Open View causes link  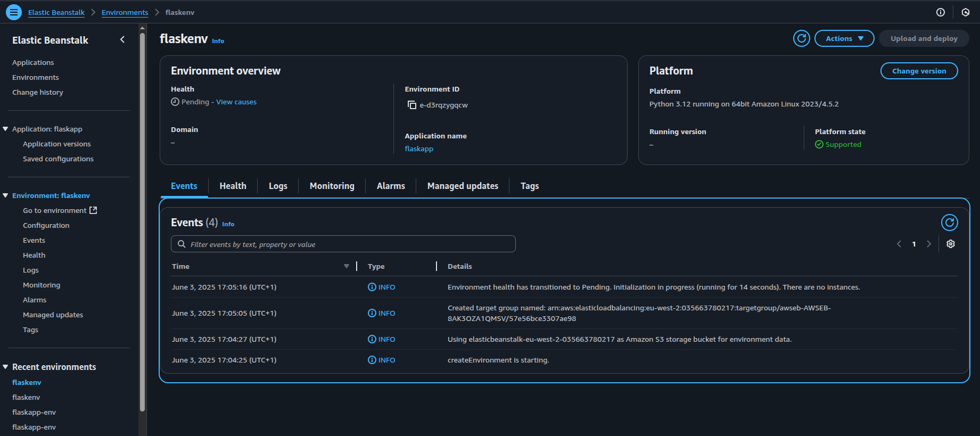tap(236, 102)
